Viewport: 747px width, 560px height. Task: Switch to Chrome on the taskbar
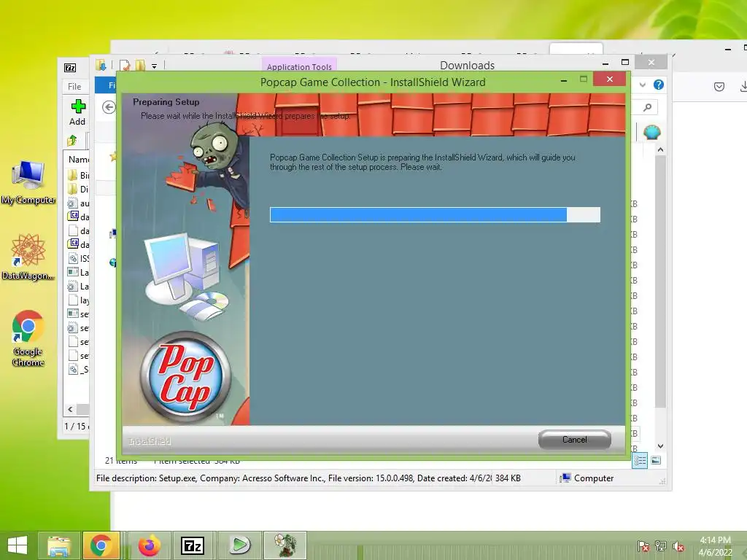101,545
